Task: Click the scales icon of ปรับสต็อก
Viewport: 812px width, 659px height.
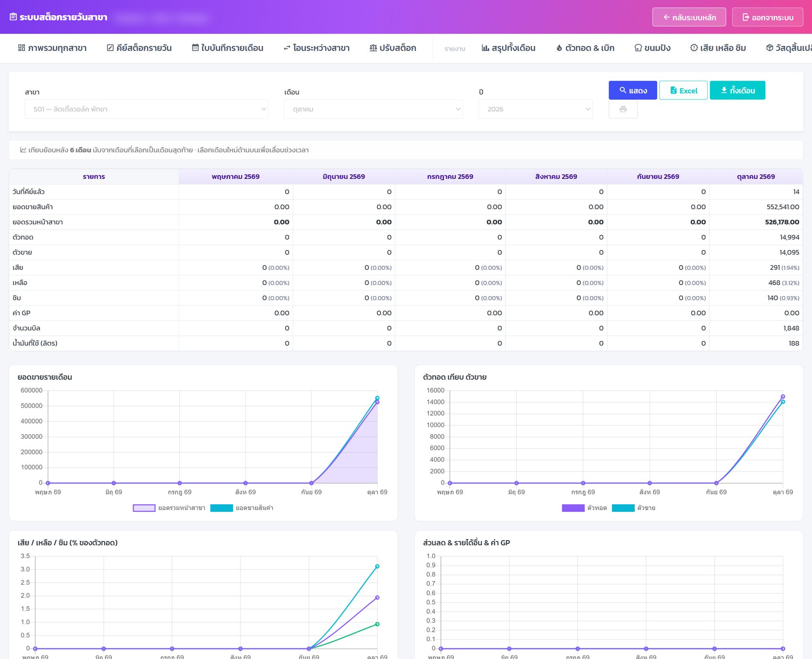Action: pyautogui.click(x=374, y=48)
